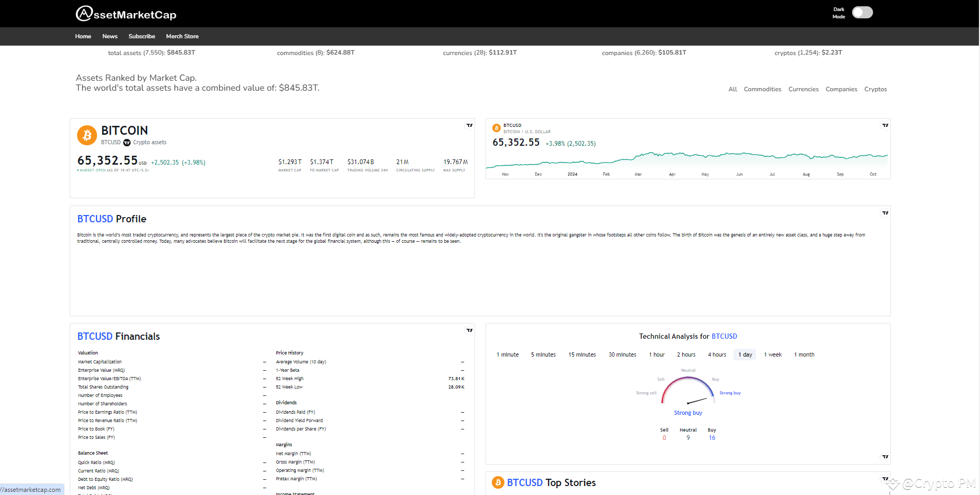Go to Subscribe in navigation bar
The width and height of the screenshot is (980, 495).
click(142, 36)
